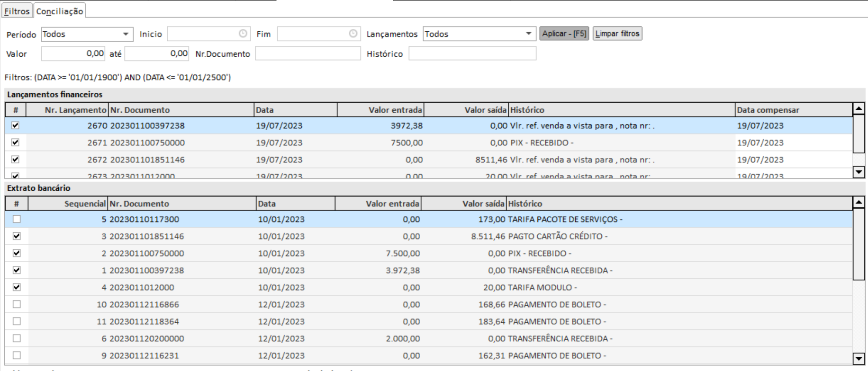Click the Nr. Lançamento column header
Image resolution: width=868 pixels, height=371 pixels.
tap(67, 110)
